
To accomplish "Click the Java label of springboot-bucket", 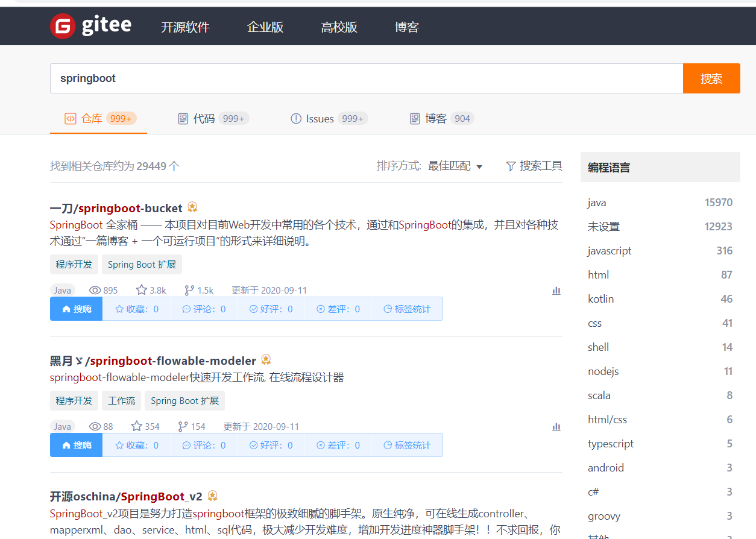I will [x=63, y=290].
